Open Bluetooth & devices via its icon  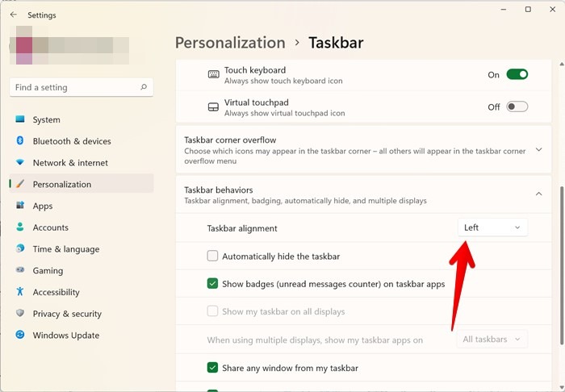pyautogui.click(x=20, y=141)
